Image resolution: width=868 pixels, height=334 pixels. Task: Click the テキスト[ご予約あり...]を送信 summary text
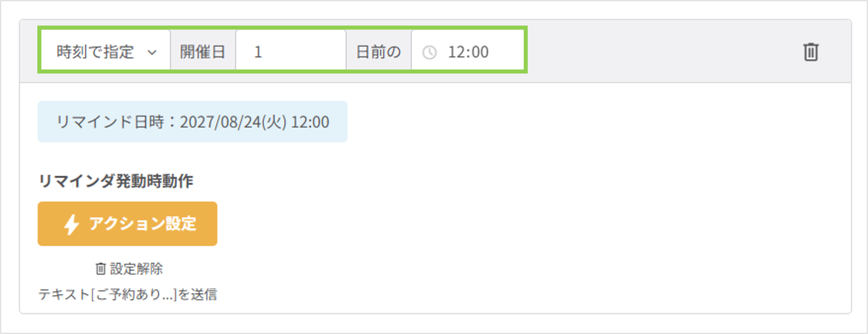tap(128, 294)
